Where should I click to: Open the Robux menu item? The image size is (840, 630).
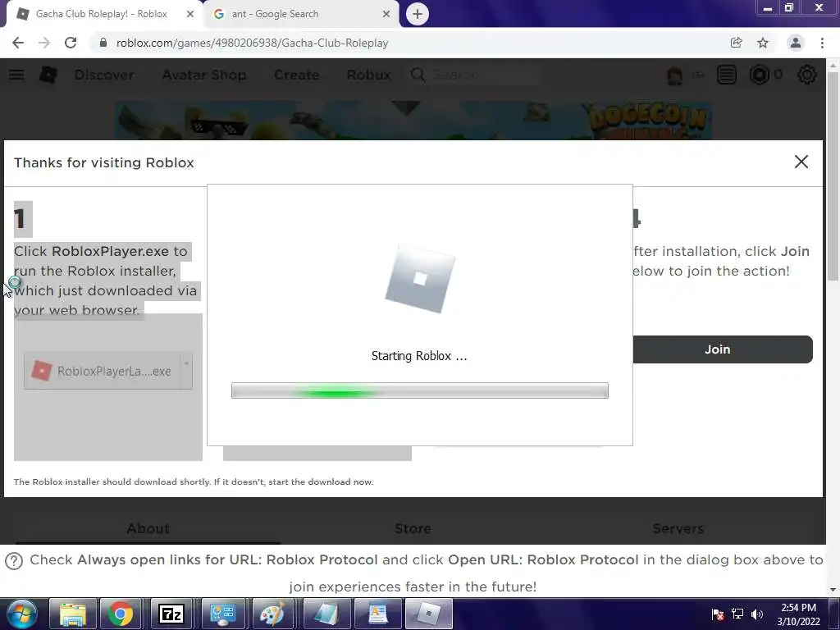[368, 75]
